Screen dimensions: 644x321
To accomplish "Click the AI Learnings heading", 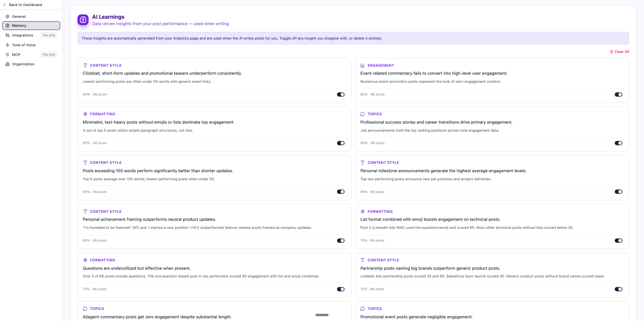I will pyautogui.click(x=108, y=17).
